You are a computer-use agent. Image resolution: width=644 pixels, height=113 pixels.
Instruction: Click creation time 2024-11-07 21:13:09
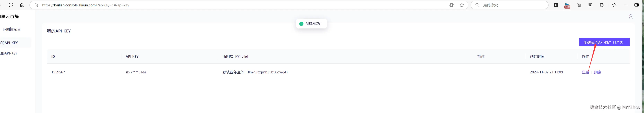(x=546, y=72)
